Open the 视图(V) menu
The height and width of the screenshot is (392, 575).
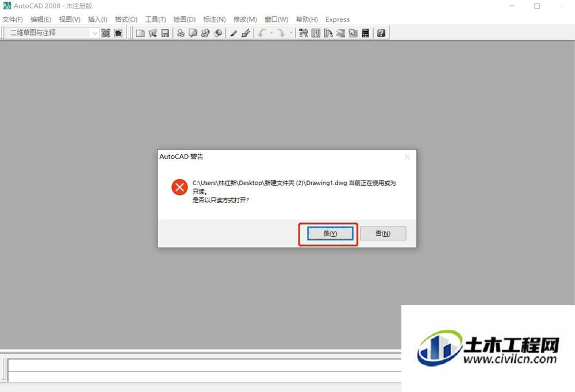(70, 20)
